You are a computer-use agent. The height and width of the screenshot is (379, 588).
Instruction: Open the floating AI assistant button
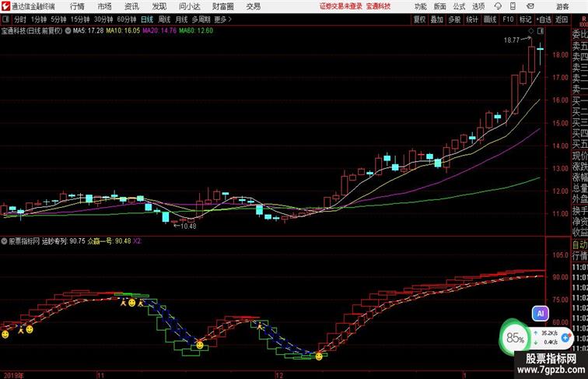[x=541, y=314]
